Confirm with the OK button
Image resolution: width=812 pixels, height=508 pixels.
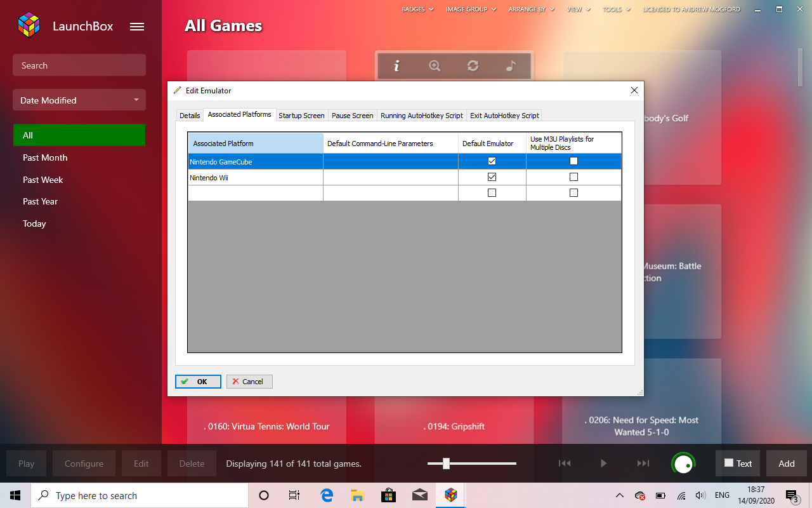pyautogui.click(x=198, y=382)
